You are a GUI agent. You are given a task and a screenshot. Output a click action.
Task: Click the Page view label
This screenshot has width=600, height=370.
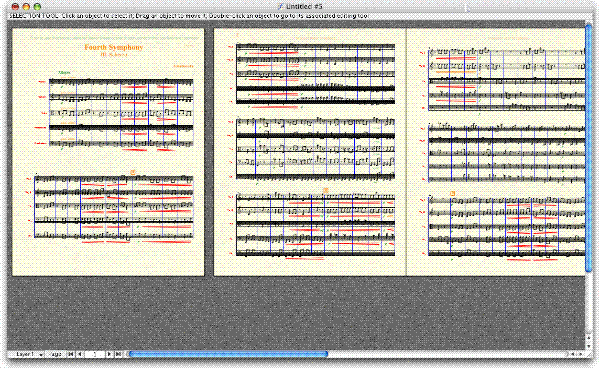click(55, 354)
